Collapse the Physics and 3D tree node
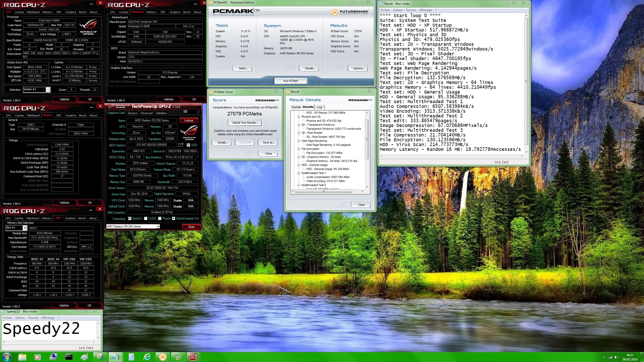This screenshot has height=362, width=644. 299,117
